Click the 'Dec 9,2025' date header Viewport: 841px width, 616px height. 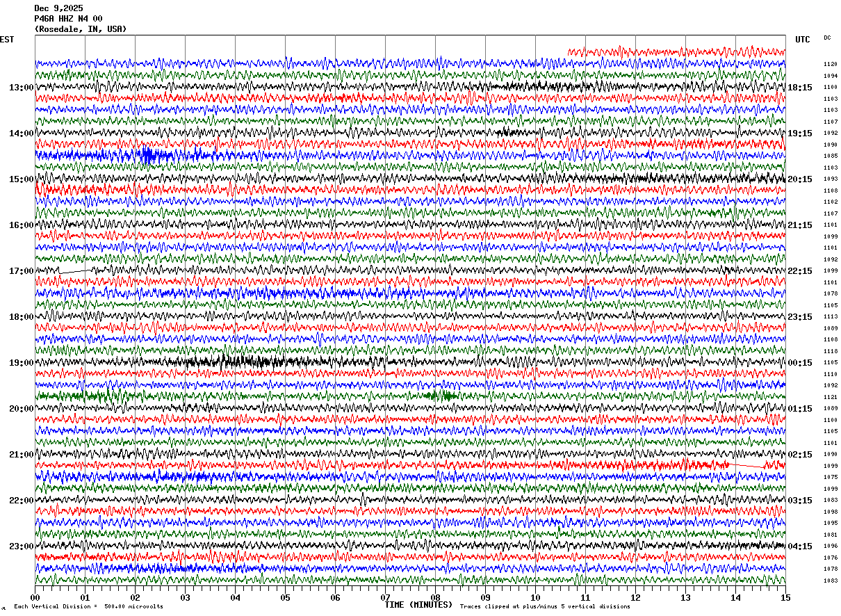click(x=58, y=8)
